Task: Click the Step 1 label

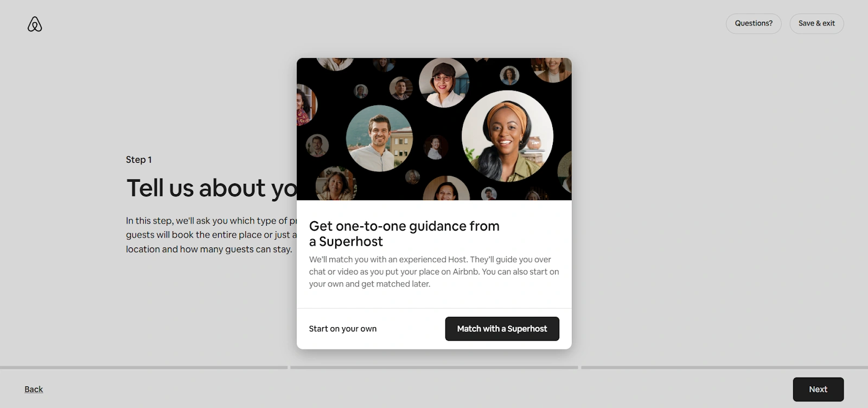Action: point(139,160)
